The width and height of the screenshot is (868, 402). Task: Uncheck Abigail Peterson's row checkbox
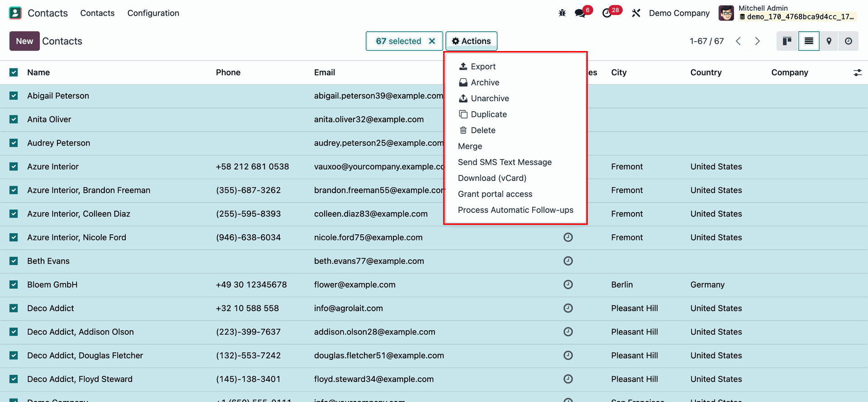pos(14,96)
